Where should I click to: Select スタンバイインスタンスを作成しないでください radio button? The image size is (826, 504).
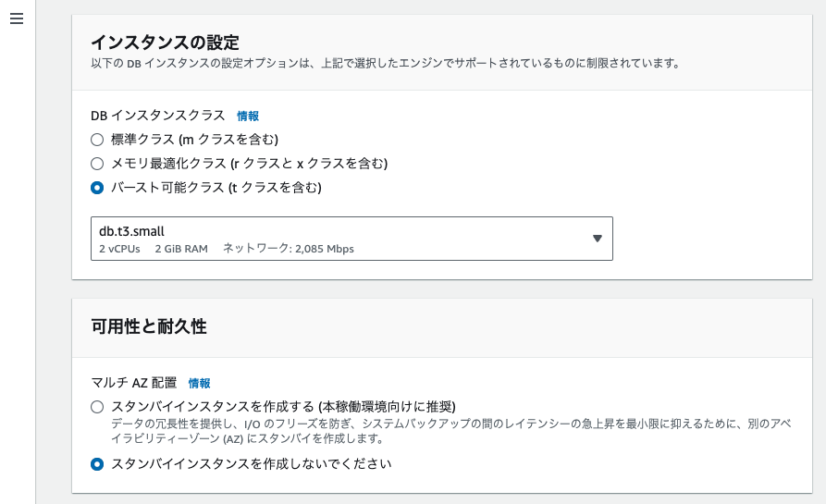(97, 464)
